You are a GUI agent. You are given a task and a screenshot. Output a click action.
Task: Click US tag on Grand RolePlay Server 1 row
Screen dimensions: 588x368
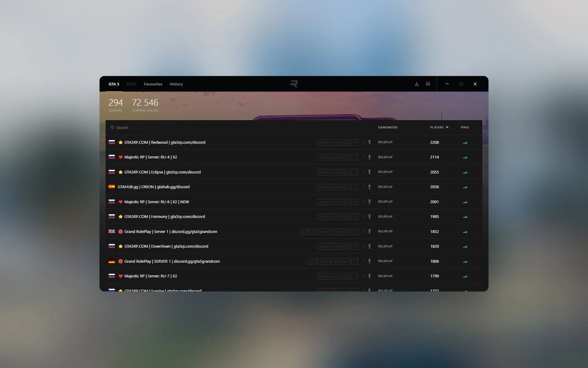[x=312, y=232]
